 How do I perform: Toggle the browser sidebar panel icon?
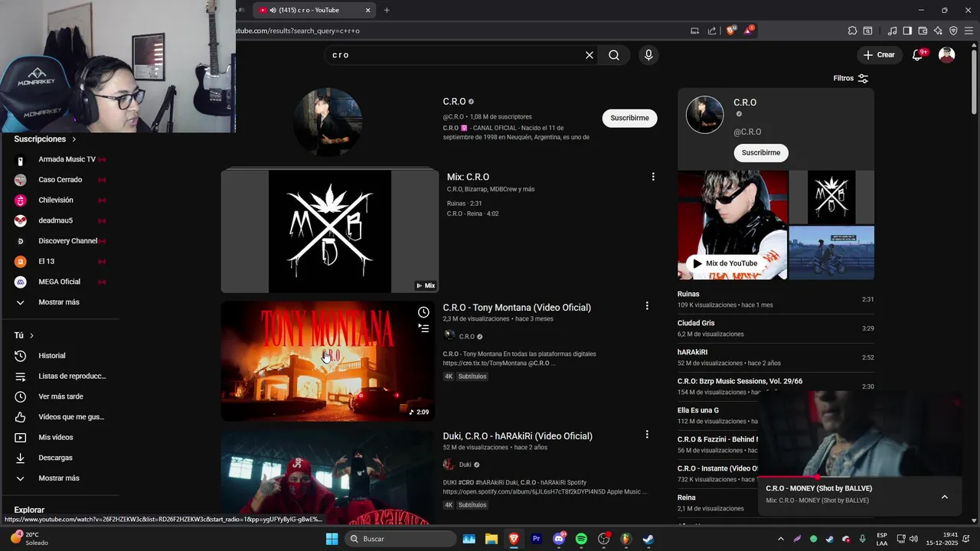[907, 31]
